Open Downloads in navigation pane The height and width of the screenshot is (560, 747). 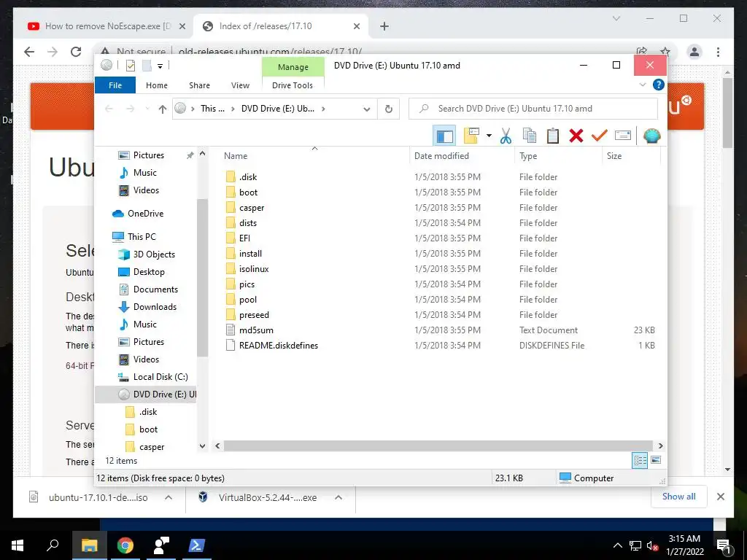tap(155, 307)
